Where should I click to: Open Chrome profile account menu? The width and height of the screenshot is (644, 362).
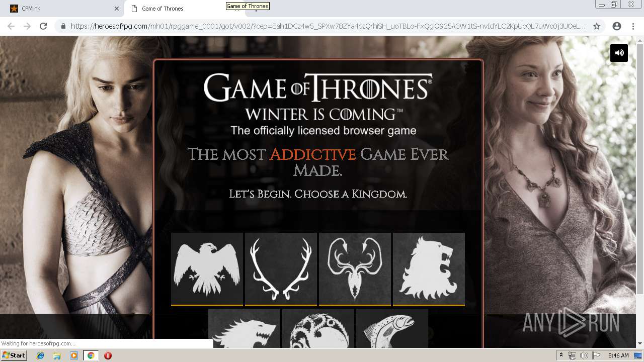click(x=617, y=26)
